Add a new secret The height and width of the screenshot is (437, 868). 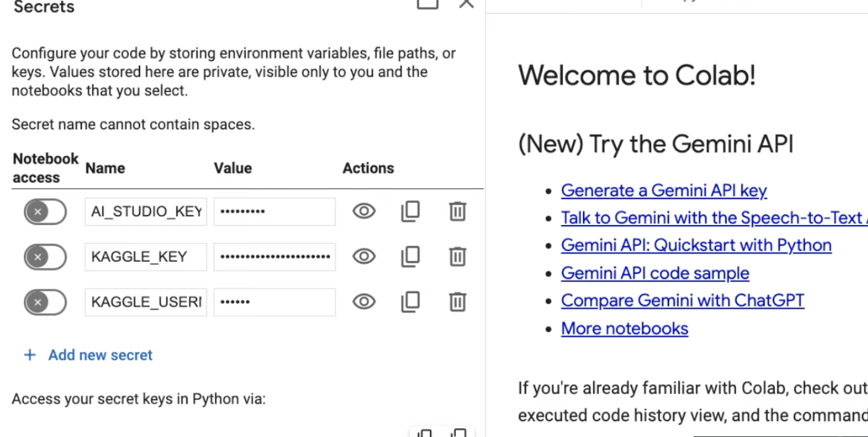[x=88, y=355]
